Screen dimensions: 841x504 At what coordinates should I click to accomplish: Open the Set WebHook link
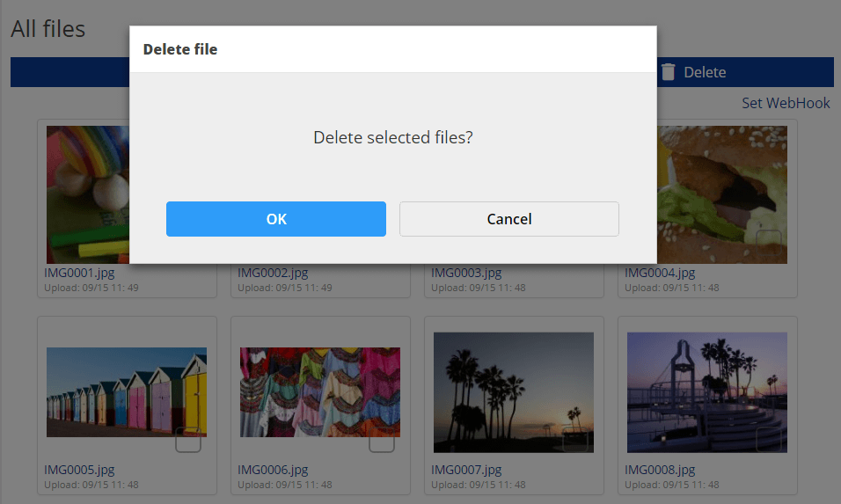[786, 103]
